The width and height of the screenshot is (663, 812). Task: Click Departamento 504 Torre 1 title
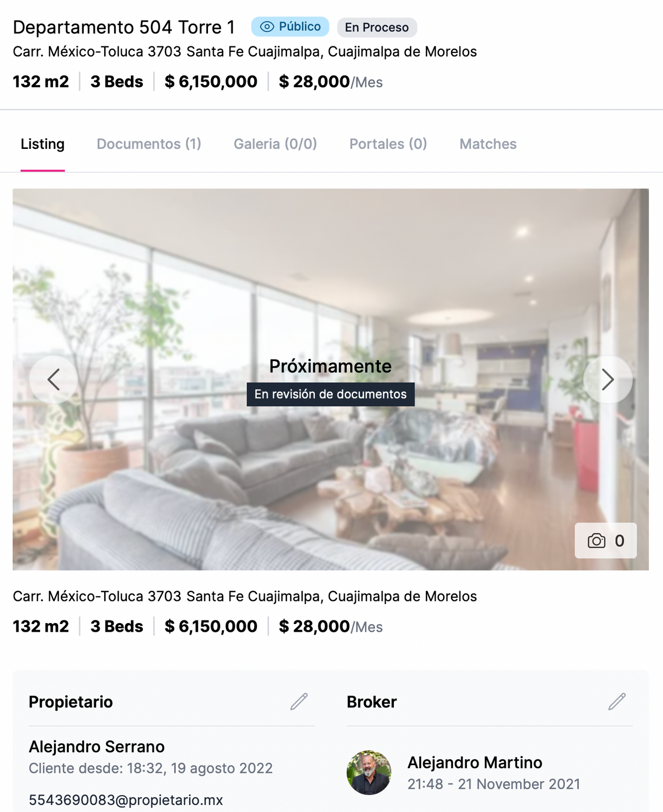point(124,27)
